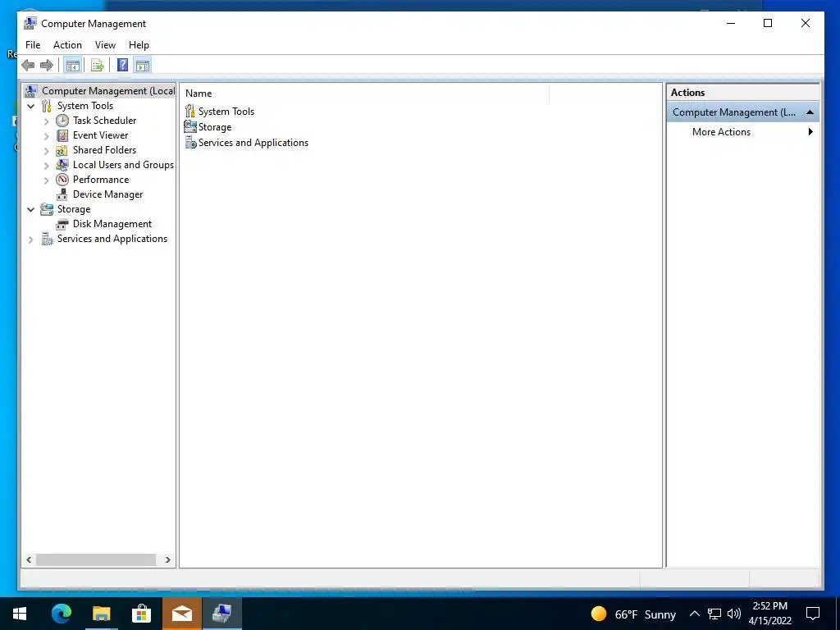Click Services and Applications icon in Name list
The height and width of the screenshot is (630, 840).
190,143
